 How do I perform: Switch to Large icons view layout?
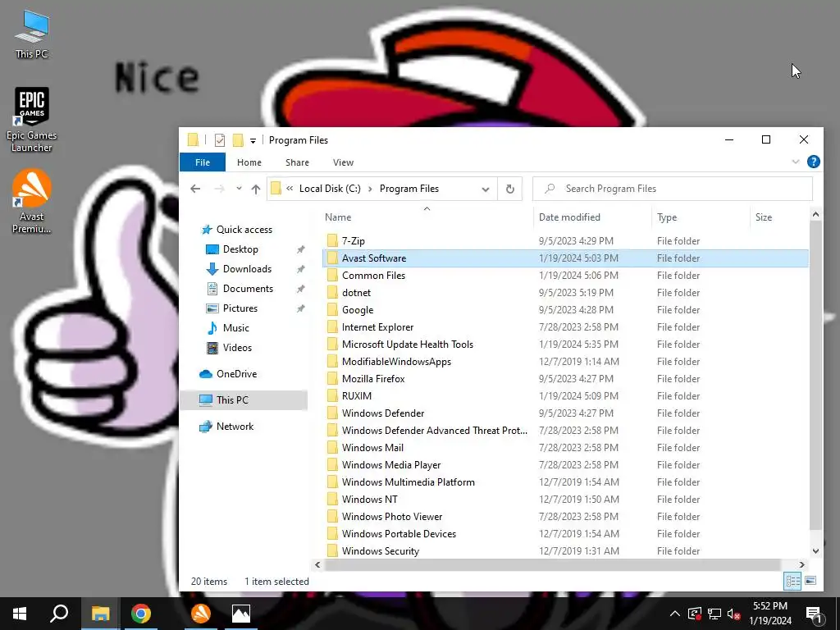click(810, 581)
